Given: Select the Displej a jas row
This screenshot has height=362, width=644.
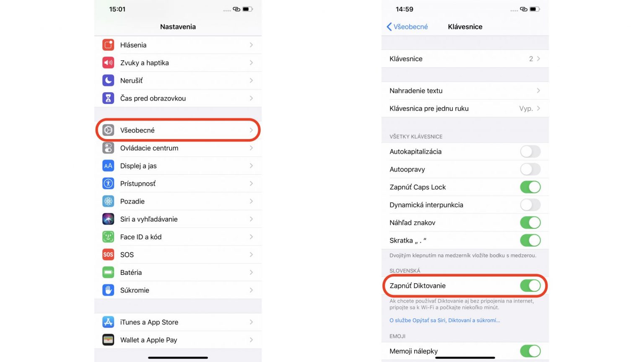Looking at the screenshot, I should coord(178,166).
